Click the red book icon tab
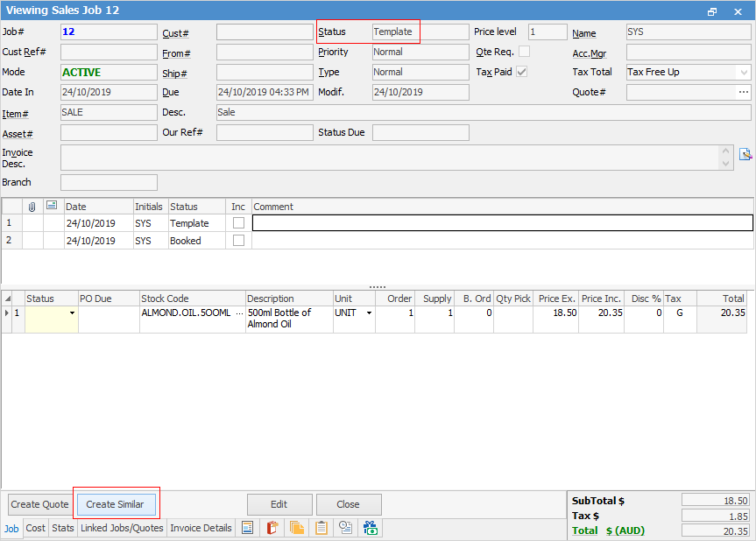This screenshot has width=756, height=541. pyautogui.click(x=272, y=528)
